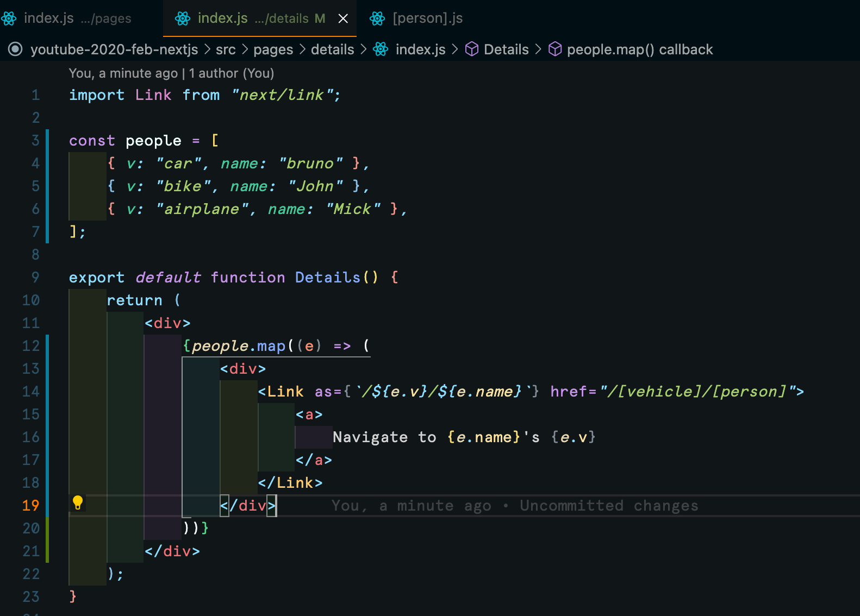
Task: Click 'Link' component tag on line 14
Action: pyautogui.click(x=285, y=392)
